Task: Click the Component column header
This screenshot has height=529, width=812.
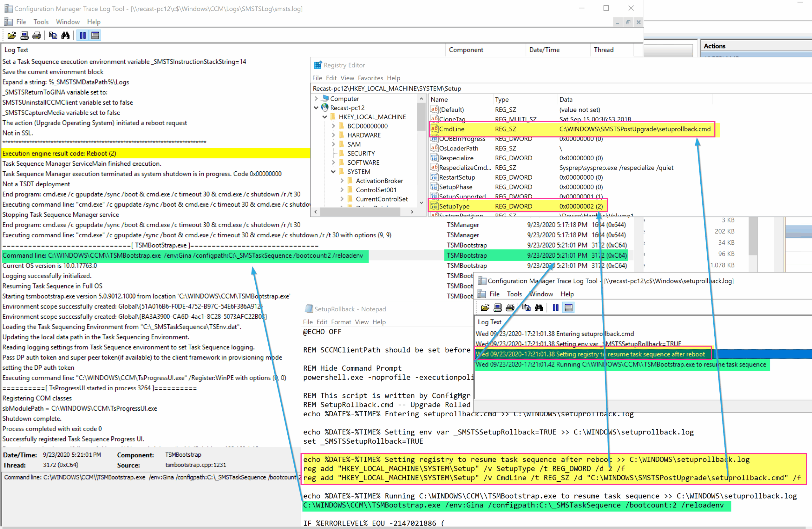Action: 466,50
